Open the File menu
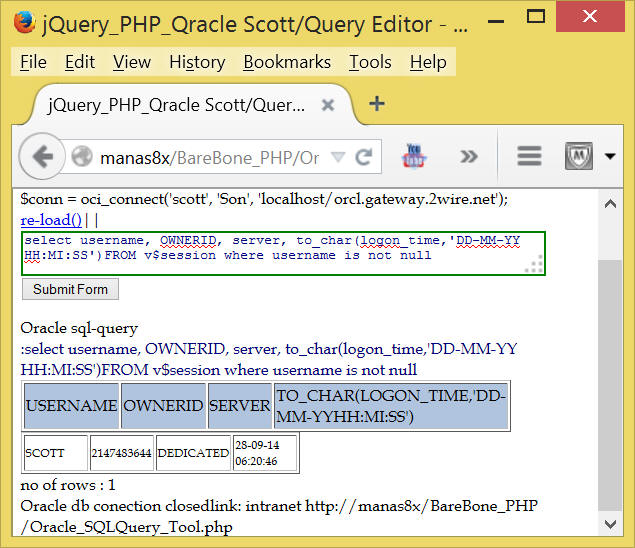Viewport: 635px width, 548px height. (33, 62)
